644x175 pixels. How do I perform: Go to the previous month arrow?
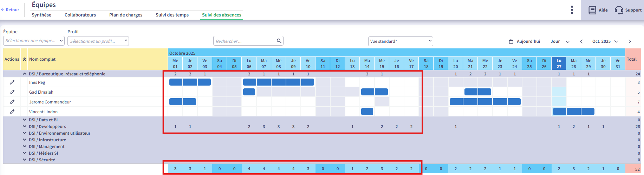(581, 41)
